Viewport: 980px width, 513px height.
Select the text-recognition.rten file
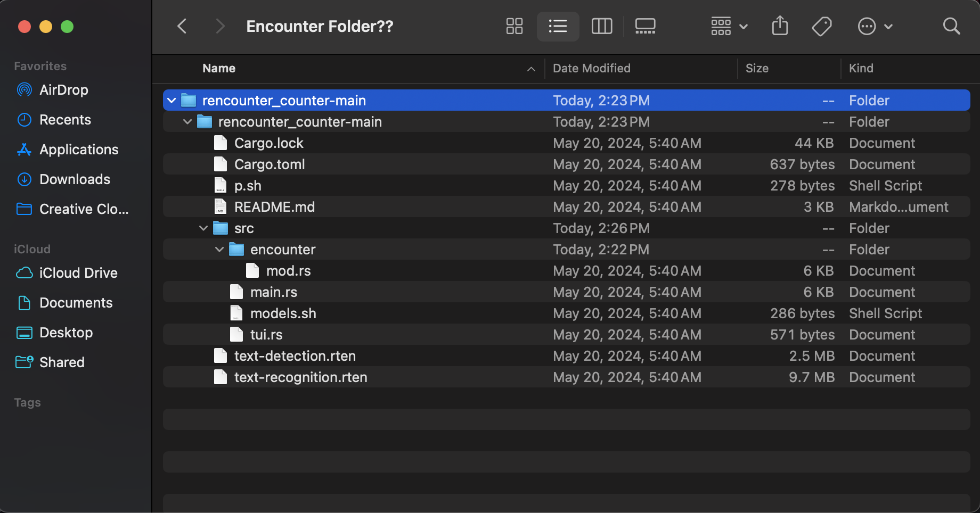coord(566,377)
